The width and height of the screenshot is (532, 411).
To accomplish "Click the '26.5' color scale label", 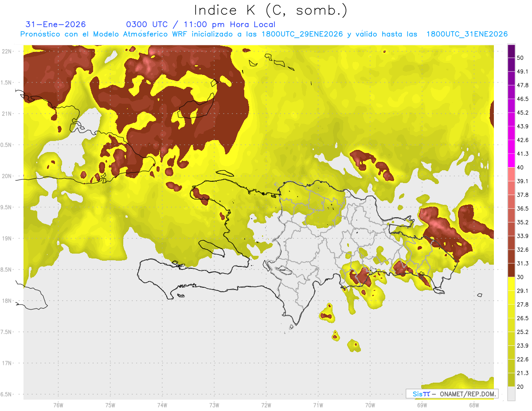I will point(523,318).
